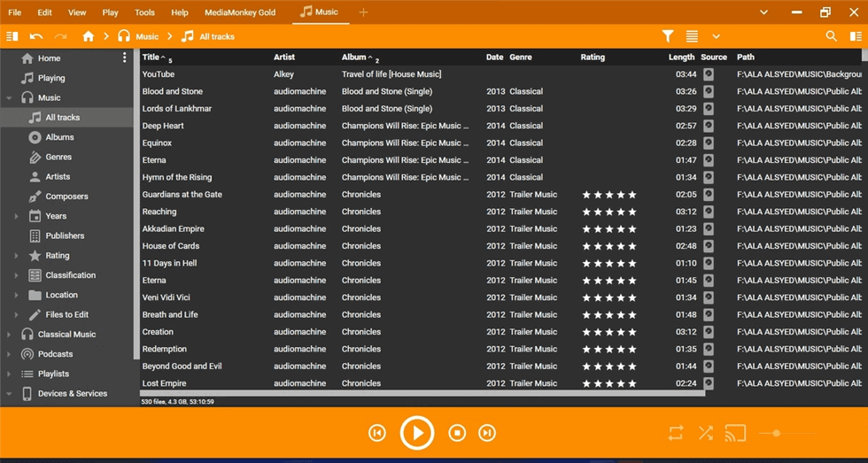Go to Home via breadcrumb house icon
This screenshot has width=868, height=463.
[x=88, y=36]
